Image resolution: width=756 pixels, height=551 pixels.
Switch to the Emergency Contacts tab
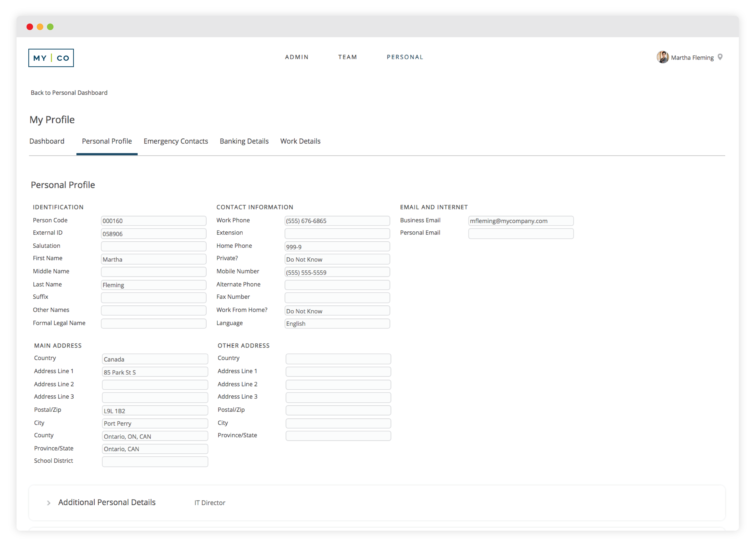pyautogui.click(x=176, y=141)
